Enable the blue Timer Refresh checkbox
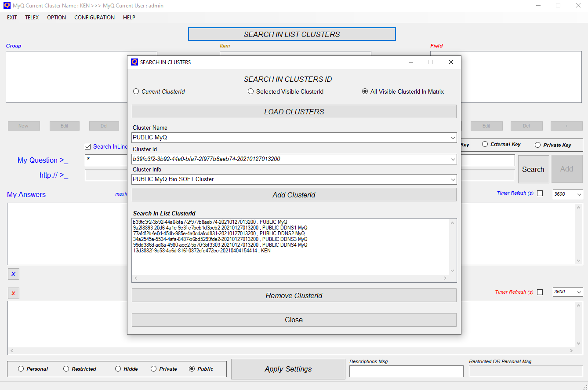The image size is (588, 390). pyautogui.click(x=540, y=193)
